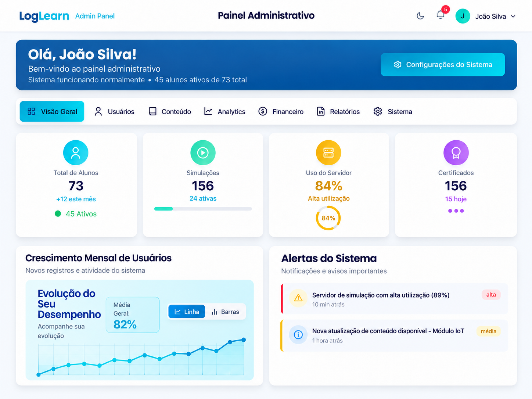Go to the Analytics tab
Viewport: 532px width, 399px height.
click(225, 111)
